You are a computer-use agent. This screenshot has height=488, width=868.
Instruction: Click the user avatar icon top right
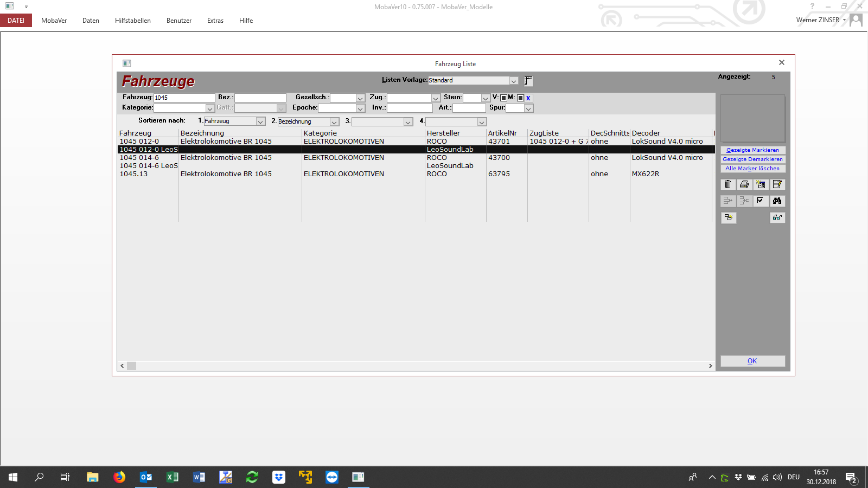(x=856, y=20)
